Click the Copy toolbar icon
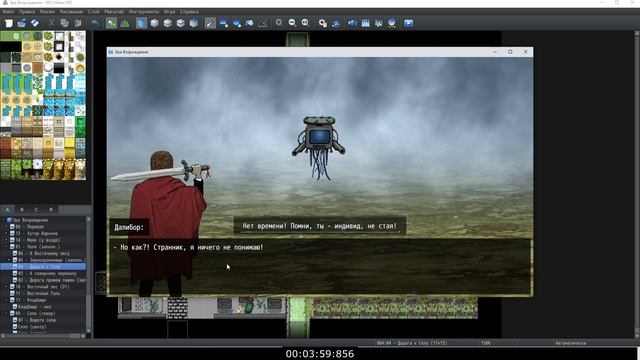Screen dimensions: 640x360 pyautogui.click(x=64, y=23)
